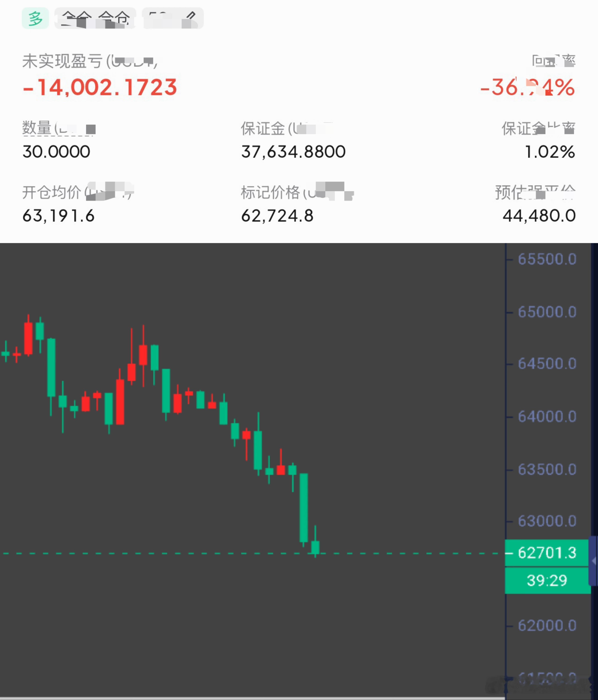Tap unrealized PnL value -14,002.1723
Image resolution: width=598 pixels, height=700 pixels.
pyautogui.click(x=100, y=87)
